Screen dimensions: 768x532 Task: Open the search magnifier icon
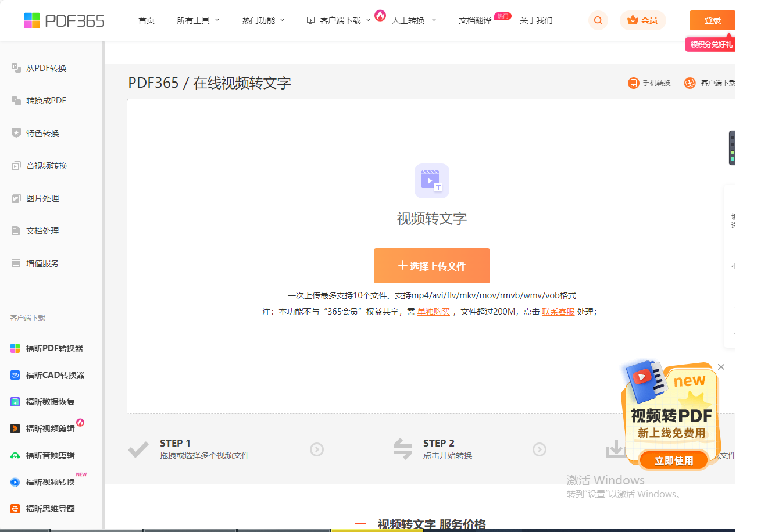click(x=598, y=20)
